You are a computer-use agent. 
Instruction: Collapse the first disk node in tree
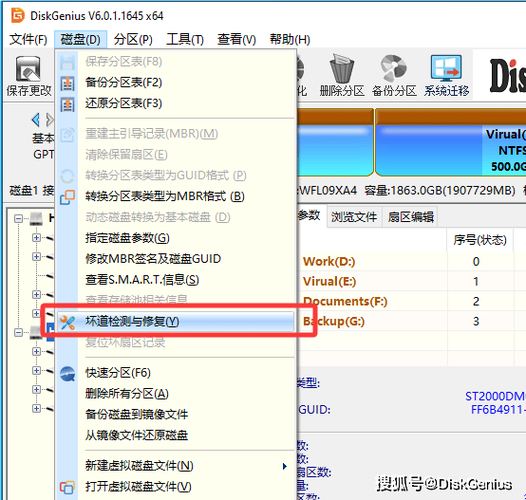(x=18, y=219)
